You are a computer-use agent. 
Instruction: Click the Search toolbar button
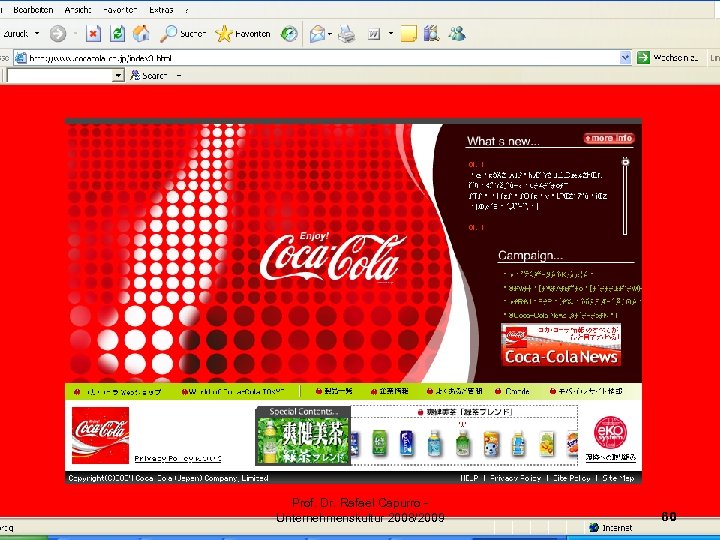pyautogui.click(x=148, y=75)
